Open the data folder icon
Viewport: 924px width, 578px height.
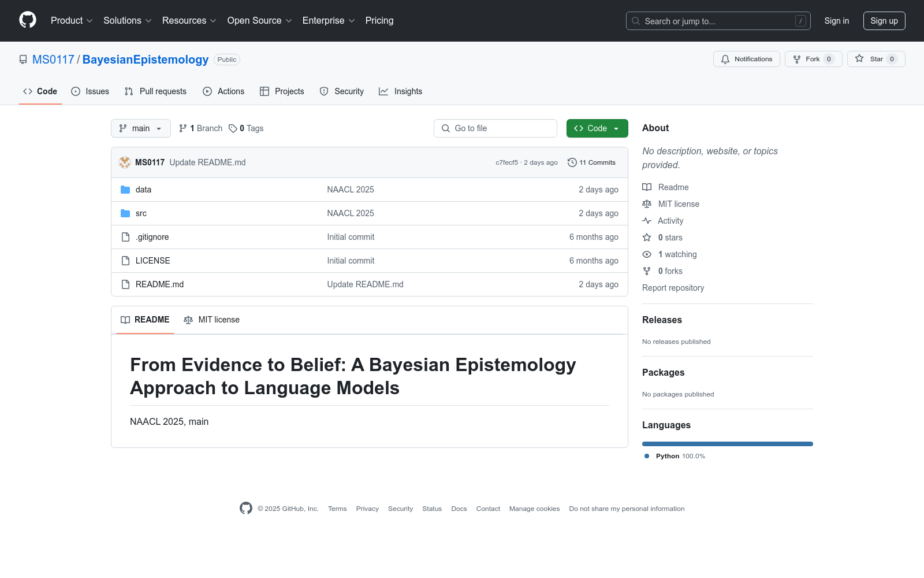(x=125, y=190)
